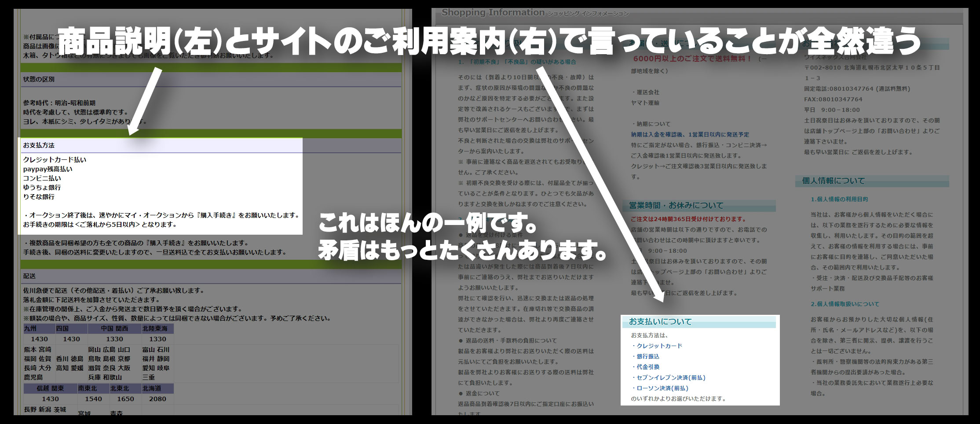
Task: Click the 納期は入金を確認後 blue notice
Action: tap(690, 134)
